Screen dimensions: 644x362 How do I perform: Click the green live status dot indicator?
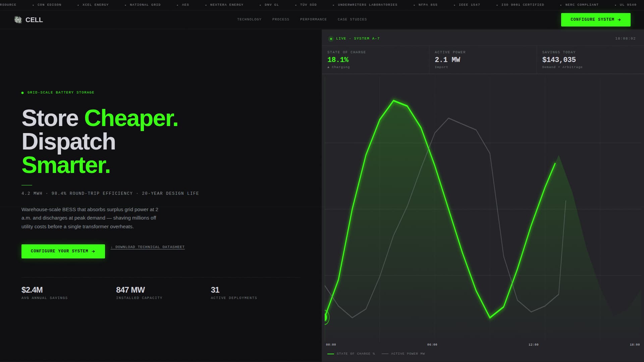(x=331, y=39)
